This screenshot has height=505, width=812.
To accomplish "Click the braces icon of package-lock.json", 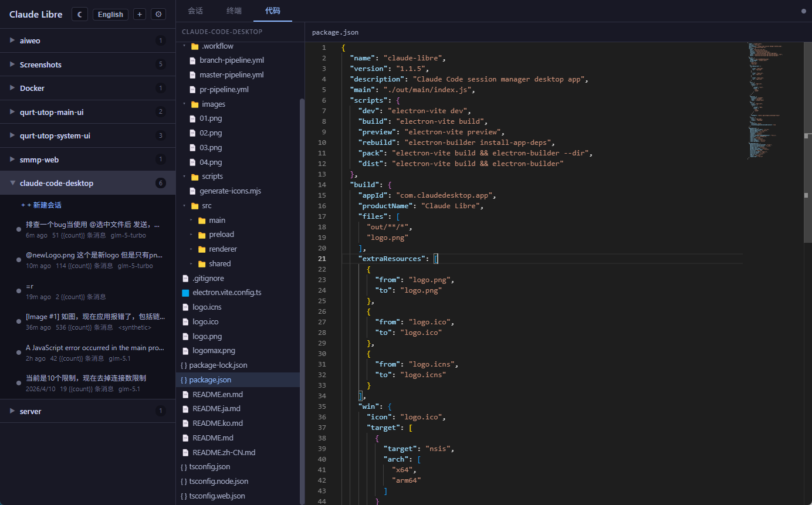I will pyautogui.click(x=184, y=365).
